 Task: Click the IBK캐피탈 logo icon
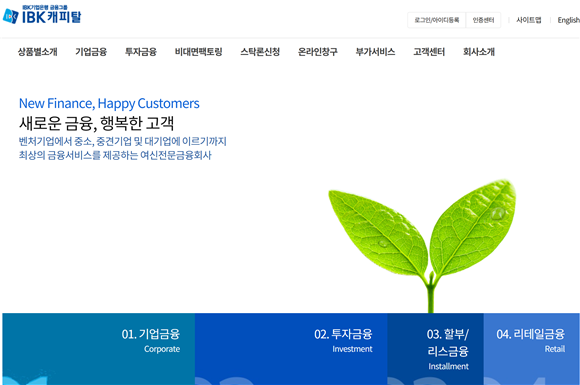[x=11, y=16]
